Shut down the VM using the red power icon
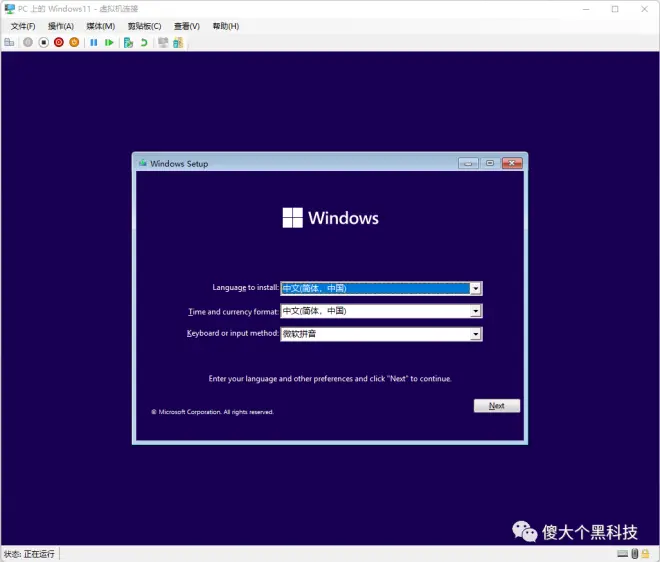Viewport: 660px width, 562px height. pyautogui.click(x=59, y=43)
